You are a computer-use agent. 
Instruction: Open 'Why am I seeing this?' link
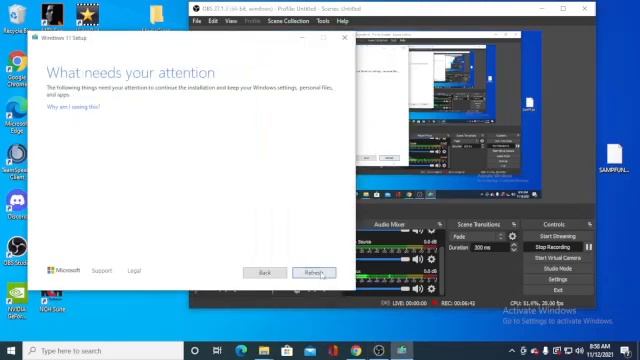[x=73, y=107]
